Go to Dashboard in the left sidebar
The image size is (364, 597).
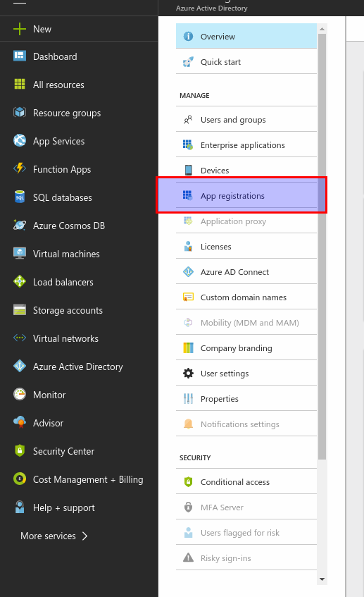(x=55, y=56)
